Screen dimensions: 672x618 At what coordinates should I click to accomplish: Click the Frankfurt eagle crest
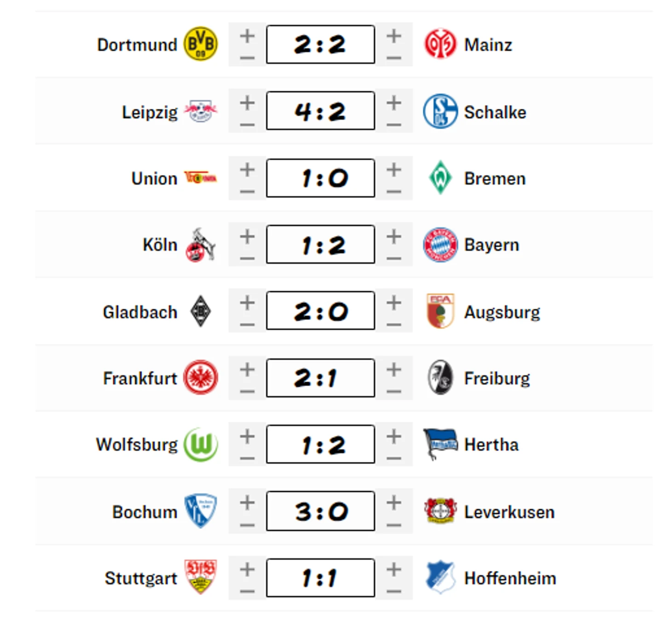201,378
